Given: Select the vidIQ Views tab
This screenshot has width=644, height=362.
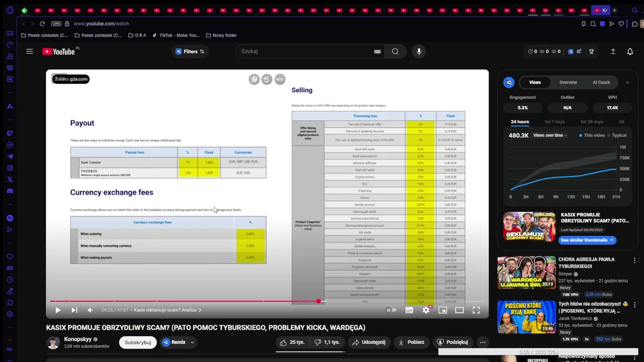Looking at the screenshot, I should point(535,82).
